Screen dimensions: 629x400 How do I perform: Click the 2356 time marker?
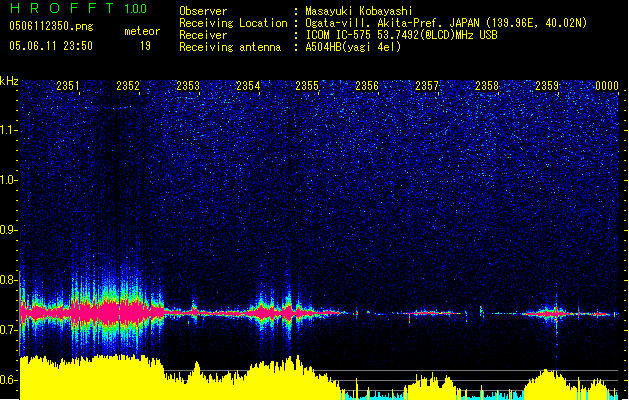point(367,86)
